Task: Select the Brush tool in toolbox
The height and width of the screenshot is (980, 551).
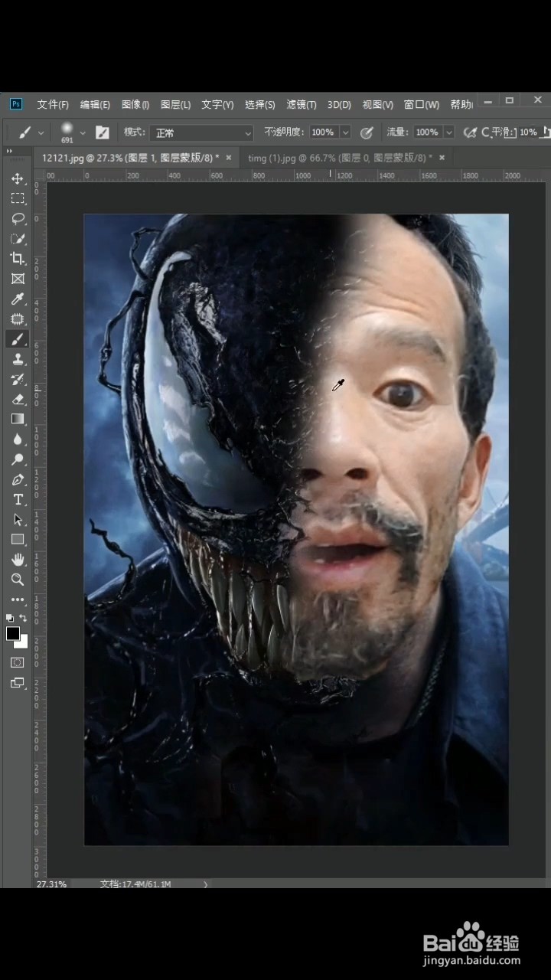Action: click(x=18, y=339)
